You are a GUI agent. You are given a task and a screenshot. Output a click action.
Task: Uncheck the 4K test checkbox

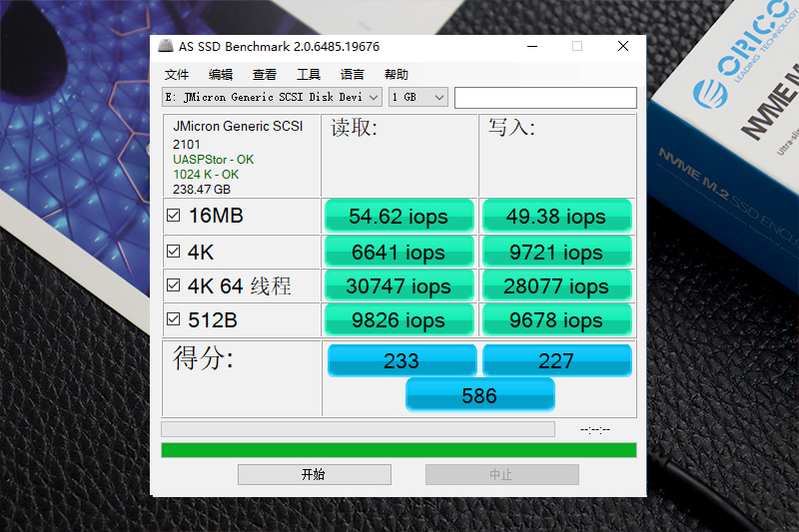[x=173, y=252]
